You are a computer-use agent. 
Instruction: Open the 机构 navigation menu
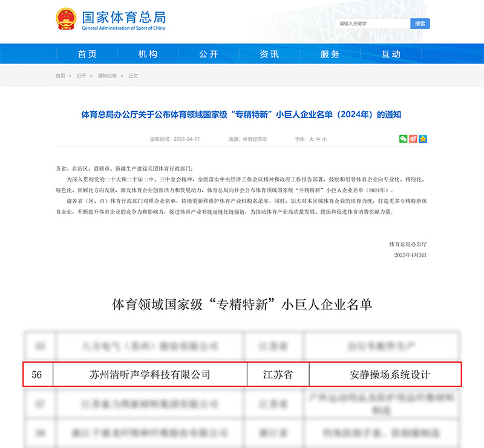148,53
